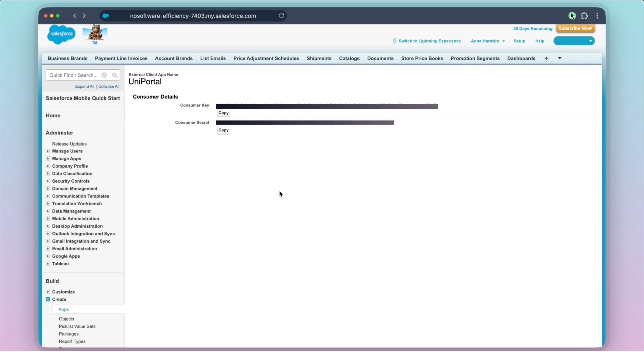Expand the Domain Management section
Viewport: 644px width, 352px height.
48,188
